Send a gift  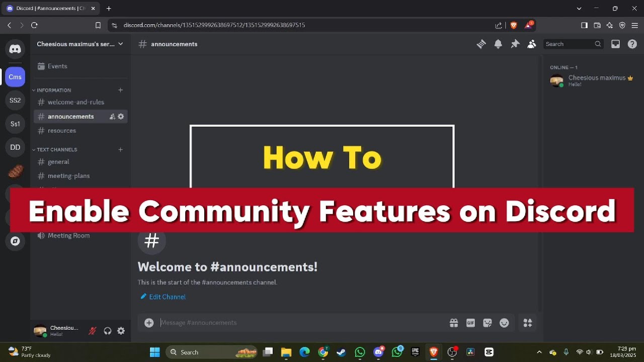454,323
